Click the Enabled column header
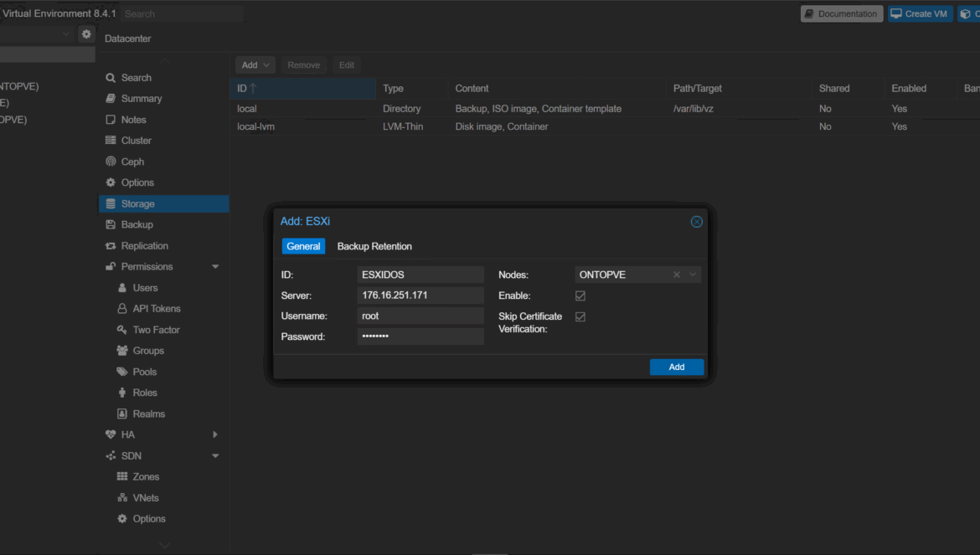Image resolution: width=980 pixels, height=555 pixels. [920, 89]
